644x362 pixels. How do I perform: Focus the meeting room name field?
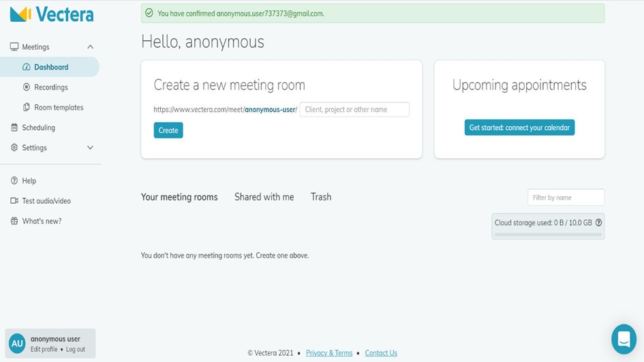[354, 110]
